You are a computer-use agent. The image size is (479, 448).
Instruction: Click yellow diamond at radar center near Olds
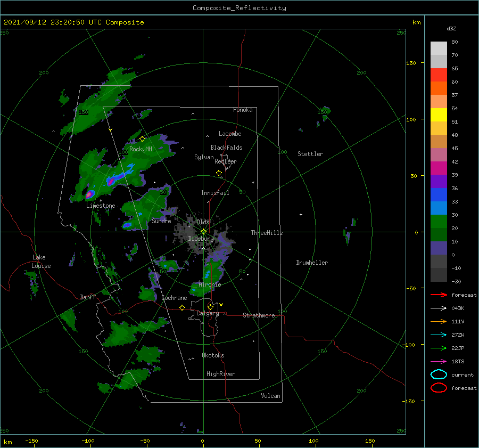pyautogui.click(x=203, y=232)
